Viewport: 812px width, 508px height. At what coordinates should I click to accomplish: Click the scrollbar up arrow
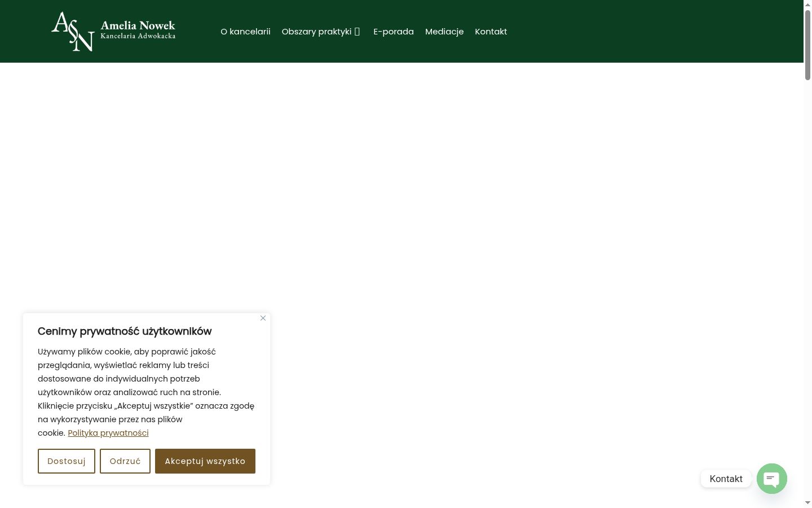pos(807,4)
